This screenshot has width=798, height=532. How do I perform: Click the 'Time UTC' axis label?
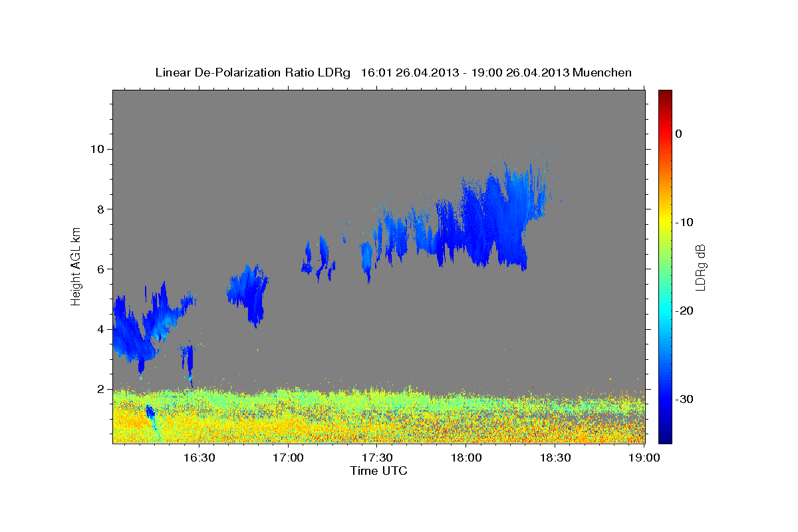point(378,471)
